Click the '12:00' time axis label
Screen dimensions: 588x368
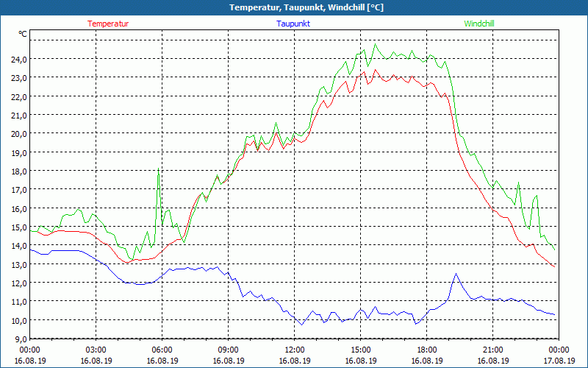pos(295,350)
